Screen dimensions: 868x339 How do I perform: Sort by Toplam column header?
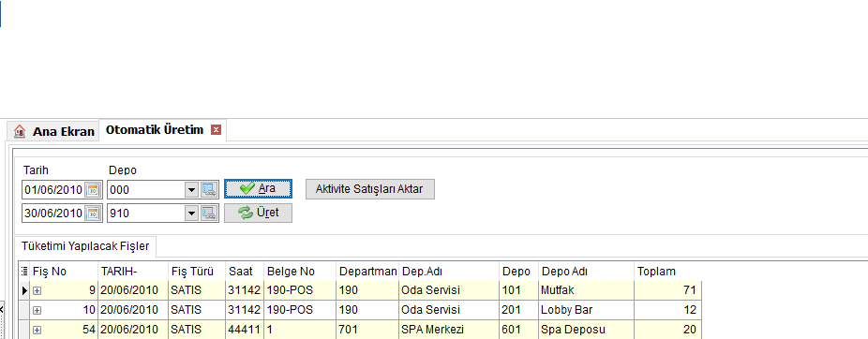pos(667,271)
